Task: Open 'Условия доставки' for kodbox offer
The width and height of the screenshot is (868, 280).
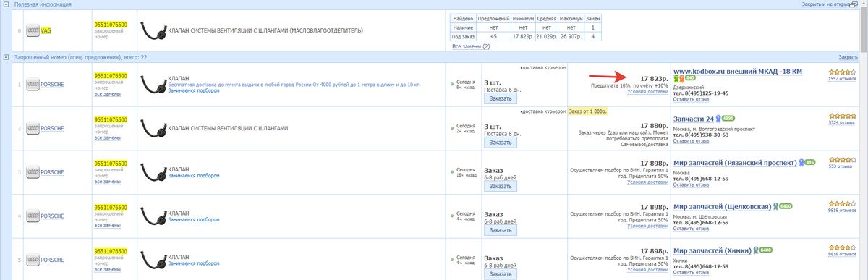Action: coord(648,91)
